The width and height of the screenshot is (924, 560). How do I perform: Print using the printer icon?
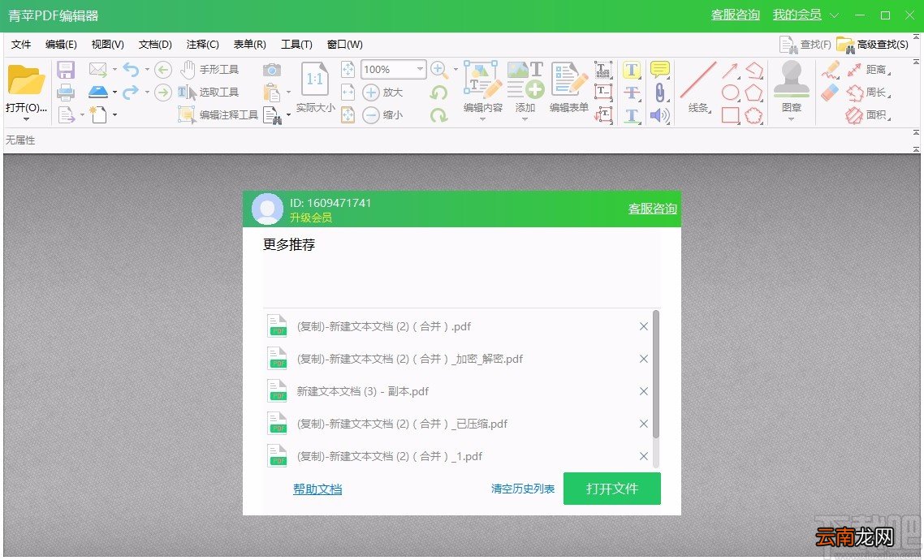(x=66, y=93)
